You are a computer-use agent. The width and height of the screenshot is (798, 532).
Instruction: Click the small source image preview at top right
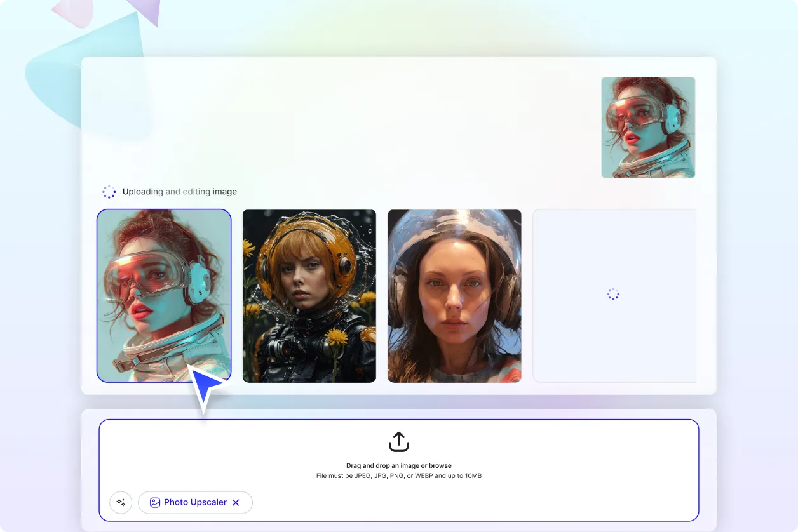(x=647, y=127)
